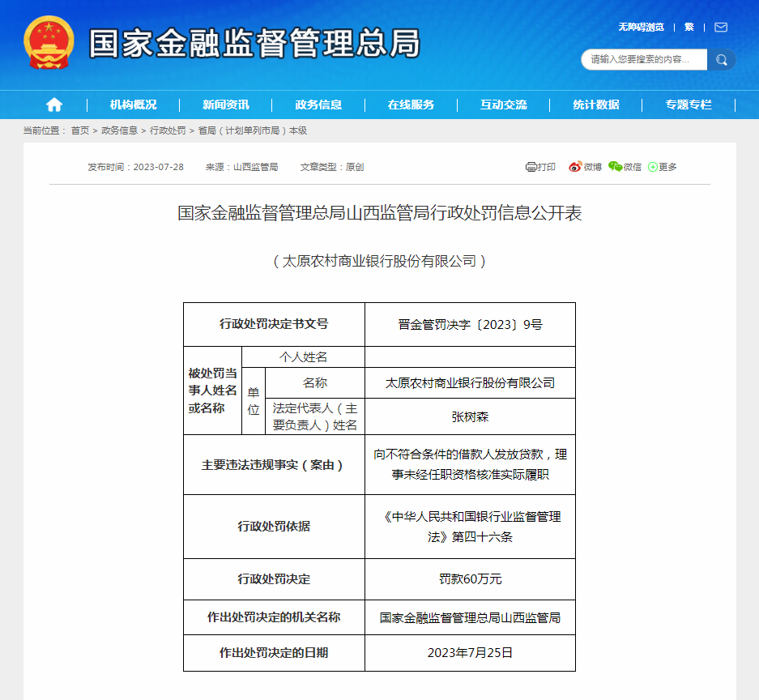
Task: Click the 个人姓名 table cell
Action: tap(303, 356)
